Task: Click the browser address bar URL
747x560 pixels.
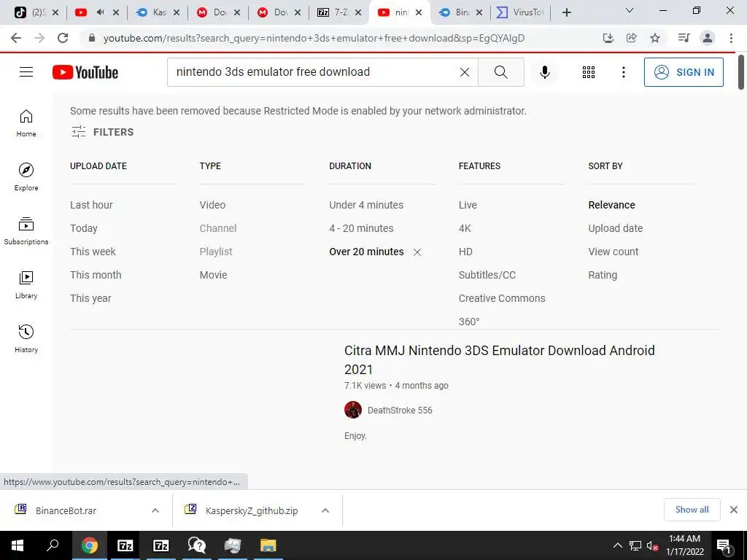Action: (314, 38)
